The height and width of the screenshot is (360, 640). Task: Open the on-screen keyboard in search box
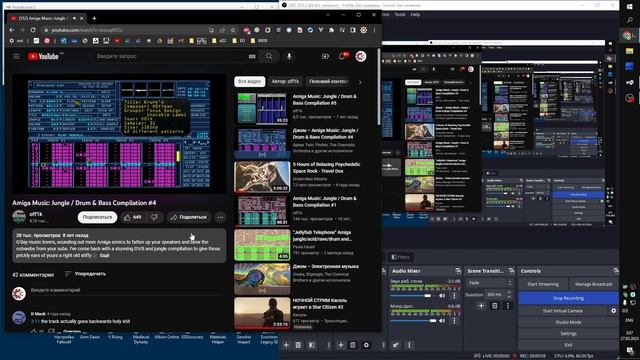pyautogui.click(x=252, y=56)
